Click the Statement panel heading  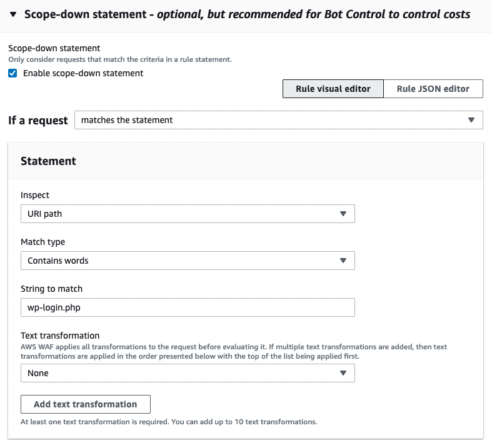pos(48,161)
